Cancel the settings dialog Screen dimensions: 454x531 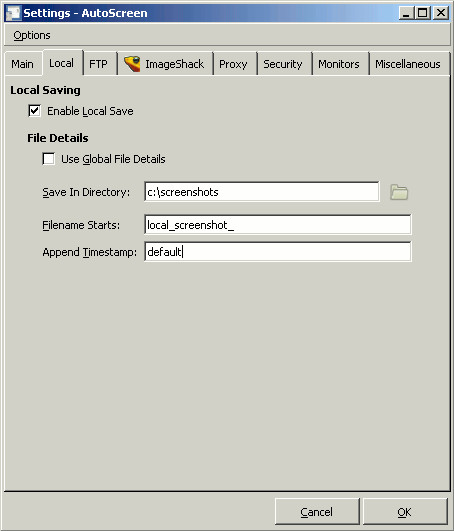click(x=317, y=512)
